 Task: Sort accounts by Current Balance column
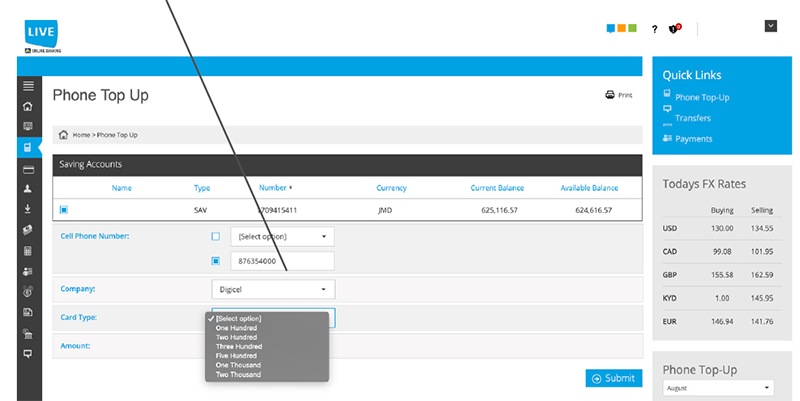497,188
